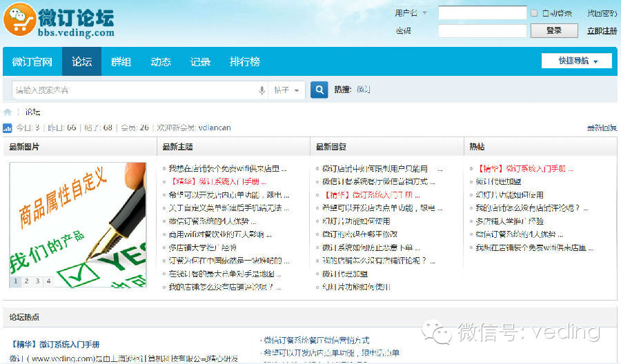Click the password input field
621x364 pixels.
click(482, 31)
